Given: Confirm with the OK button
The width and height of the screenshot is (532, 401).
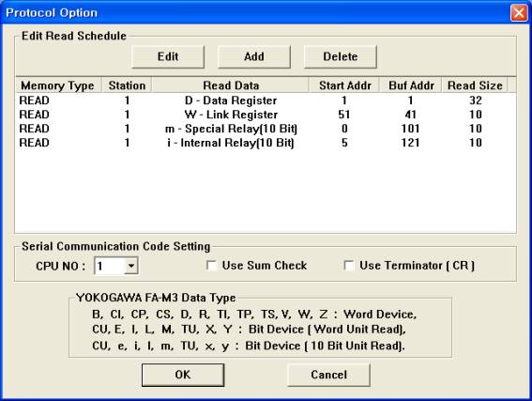Looking at the screenshot, I should click(183, 375).
